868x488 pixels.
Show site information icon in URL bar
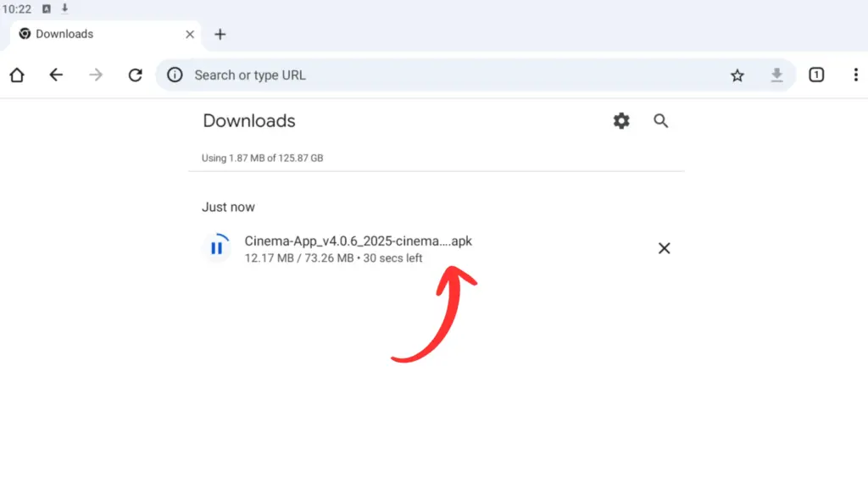tap(175, 75)
